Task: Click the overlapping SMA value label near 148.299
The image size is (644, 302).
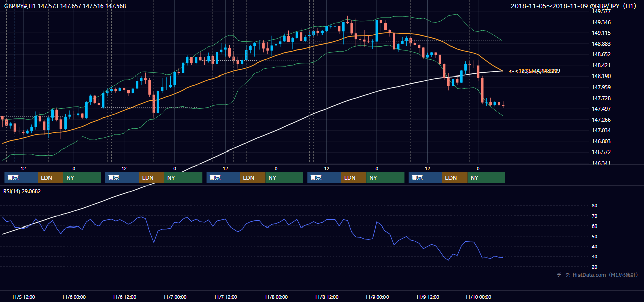Action: [x=534, y=71]
